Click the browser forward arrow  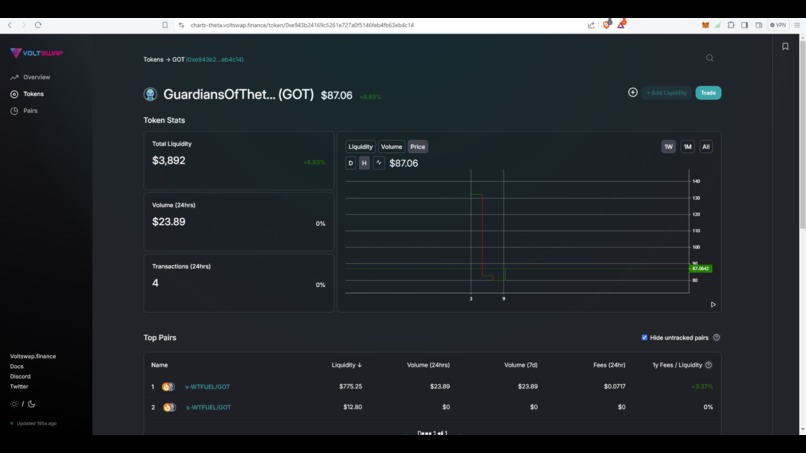[x=24, y=25]
